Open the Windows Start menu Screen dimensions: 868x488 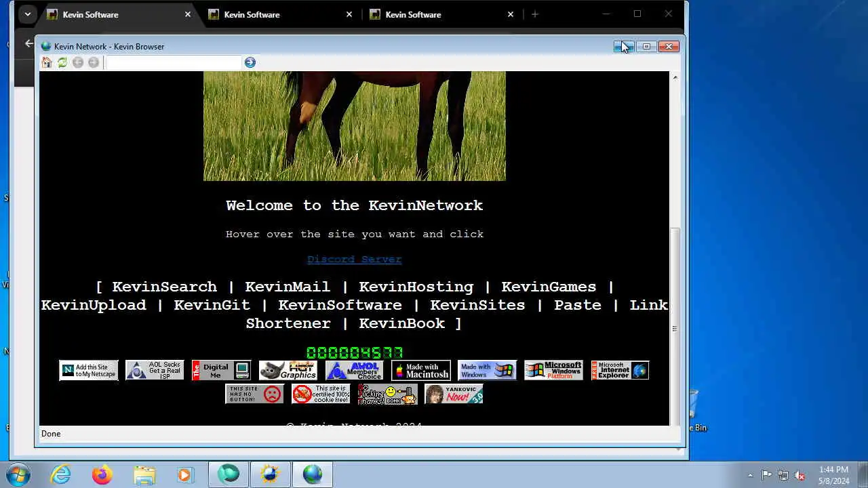[18, 474]
